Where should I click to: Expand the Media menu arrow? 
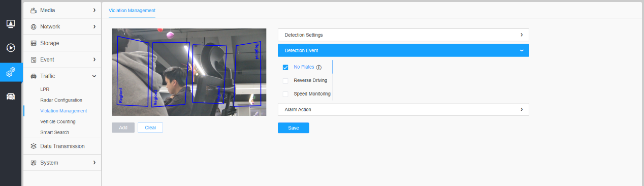coord(94,10)
